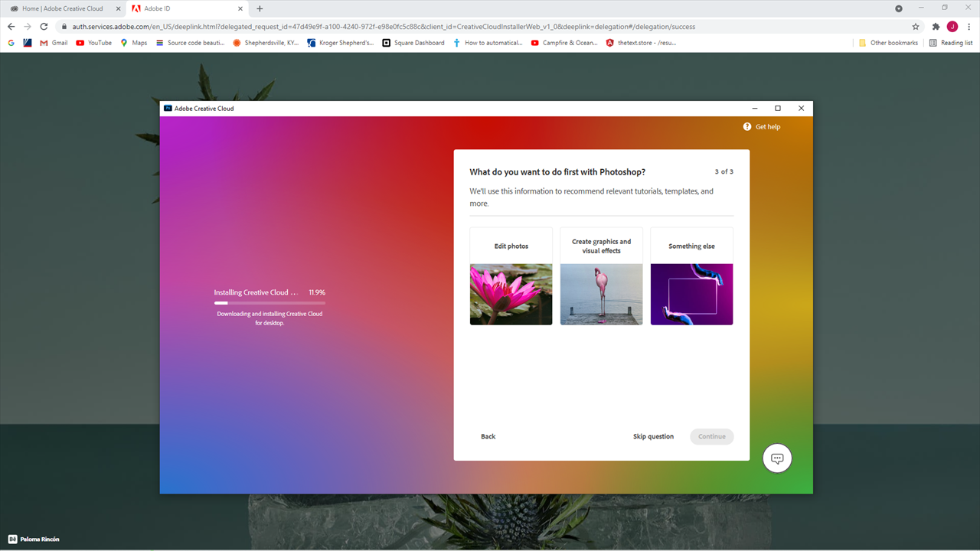The height and width of the screenshot is (551, 980).
Task: Reload the current browser page
Action: click(x=44, y=26)
